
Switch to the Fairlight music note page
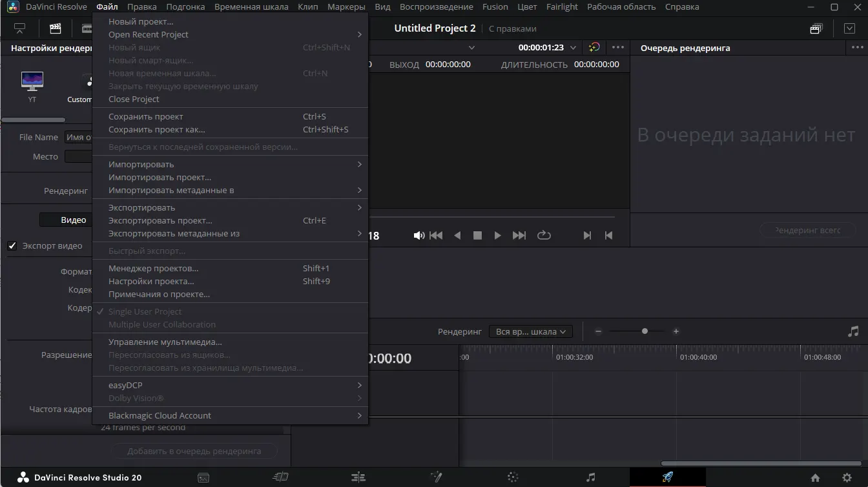pyautogui.click(x=590, y=477)
